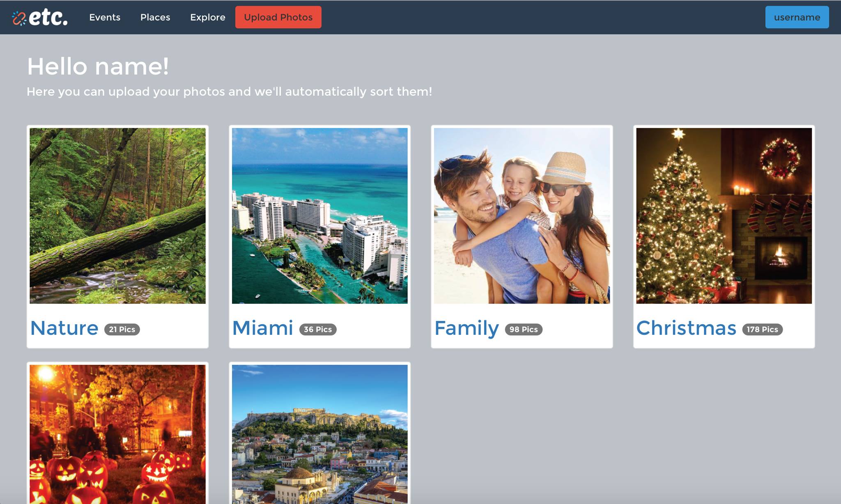Image resolution: width=841 pixels, height=504 pixels.
Task: Open the username account button
Action: click(797, 17)
